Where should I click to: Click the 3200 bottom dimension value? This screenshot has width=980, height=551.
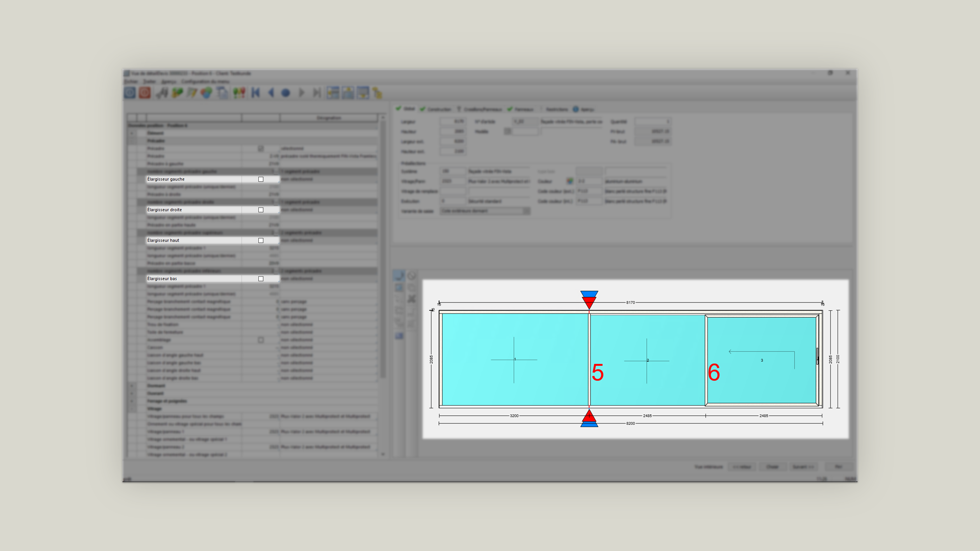(x=514, y=416)
